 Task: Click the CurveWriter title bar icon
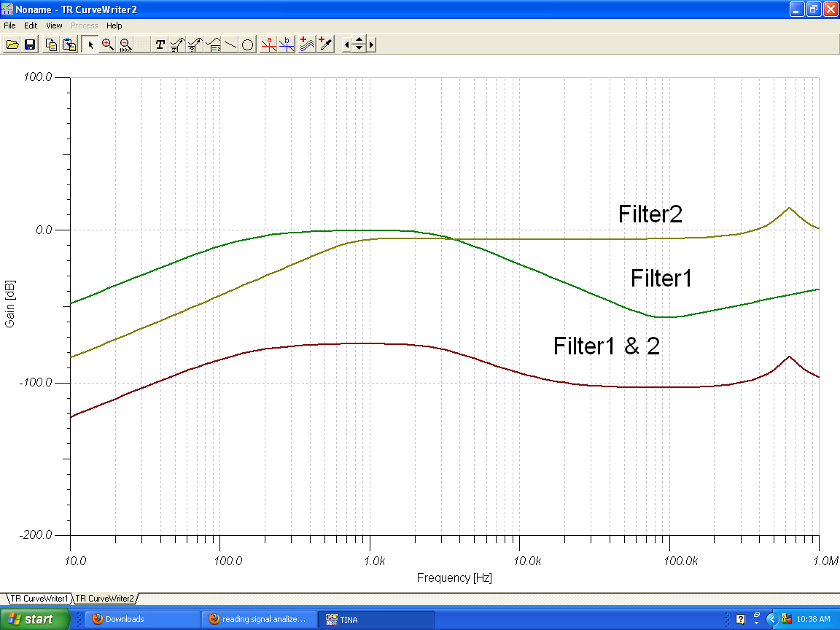click(x=7, y=9)
